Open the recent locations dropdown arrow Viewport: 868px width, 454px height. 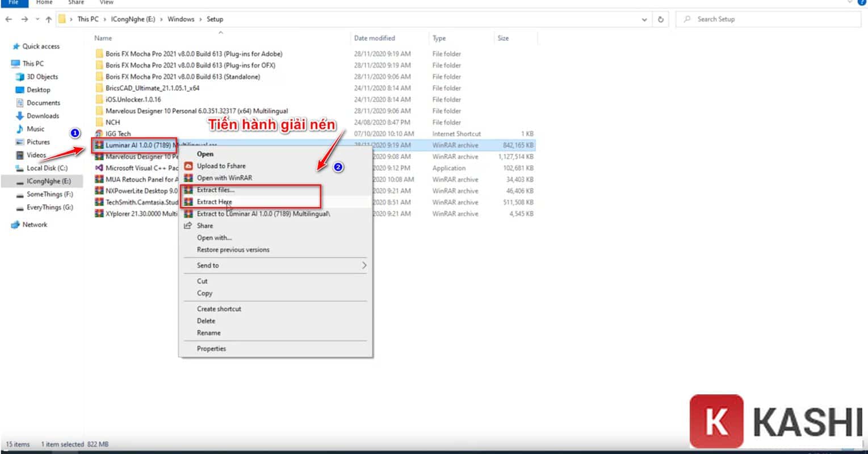(37, 19)
